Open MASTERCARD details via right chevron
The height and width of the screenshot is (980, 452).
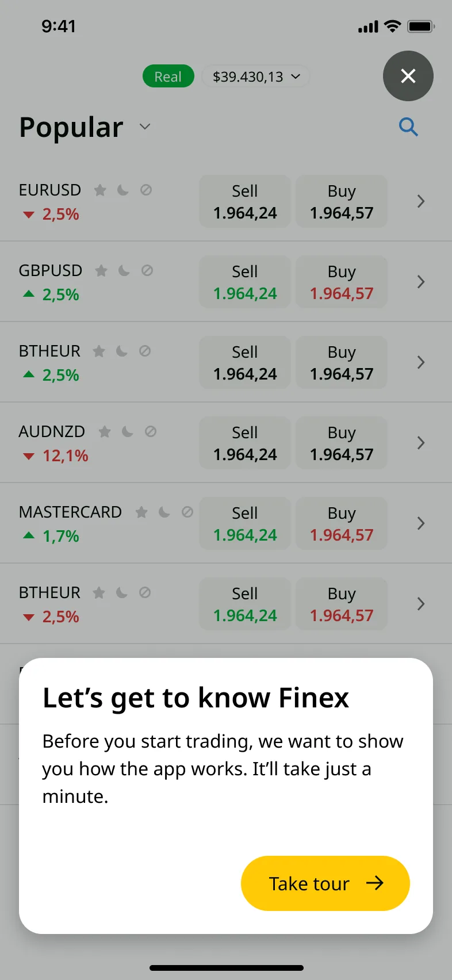pyautogui.click(x=421, y=523)
